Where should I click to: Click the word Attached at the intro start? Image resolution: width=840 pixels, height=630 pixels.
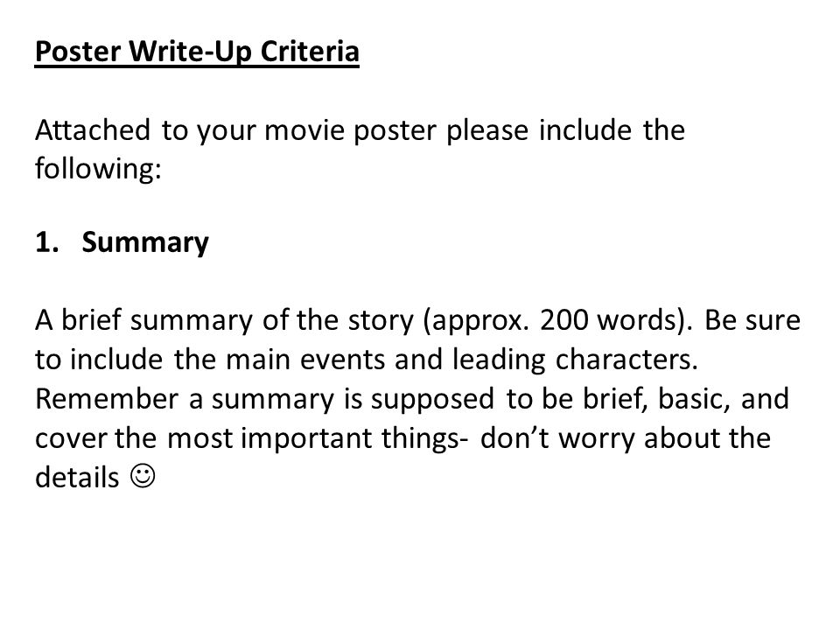point(93,130)
